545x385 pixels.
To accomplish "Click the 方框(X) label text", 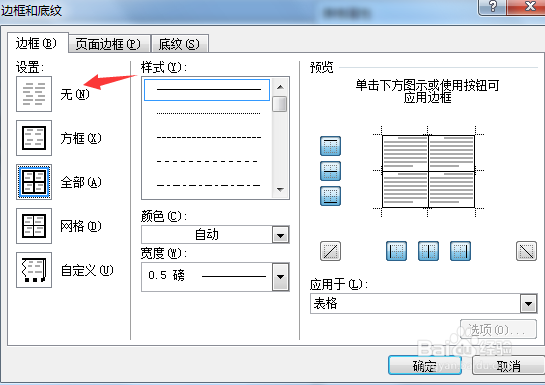I will [x=81, y=138].
